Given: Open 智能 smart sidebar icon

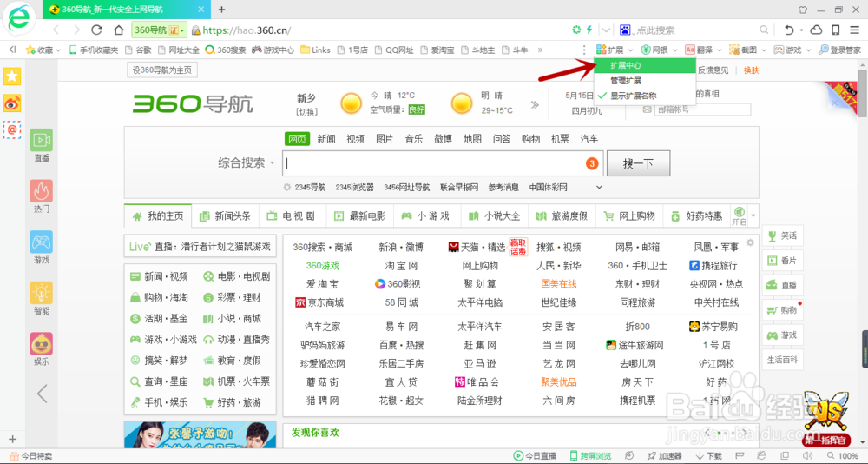Looking at the screenshot, I should (x=42, y=299).
